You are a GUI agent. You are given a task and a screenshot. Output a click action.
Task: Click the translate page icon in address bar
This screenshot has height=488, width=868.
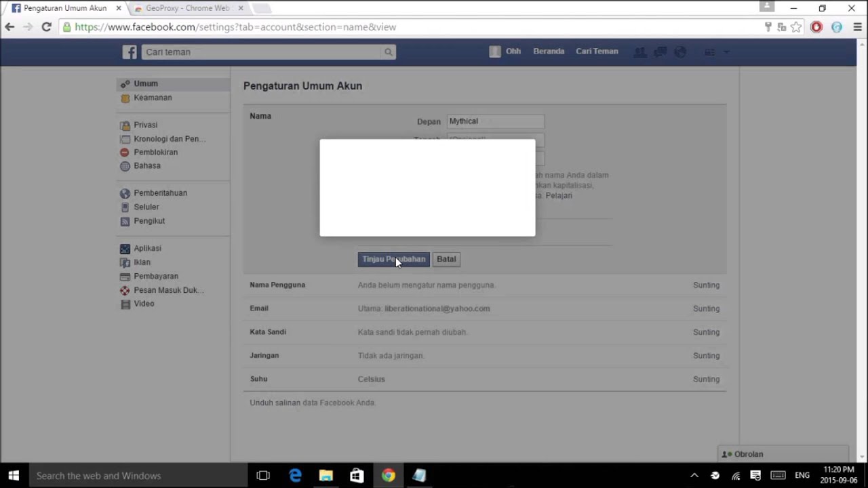coord(782,27)
